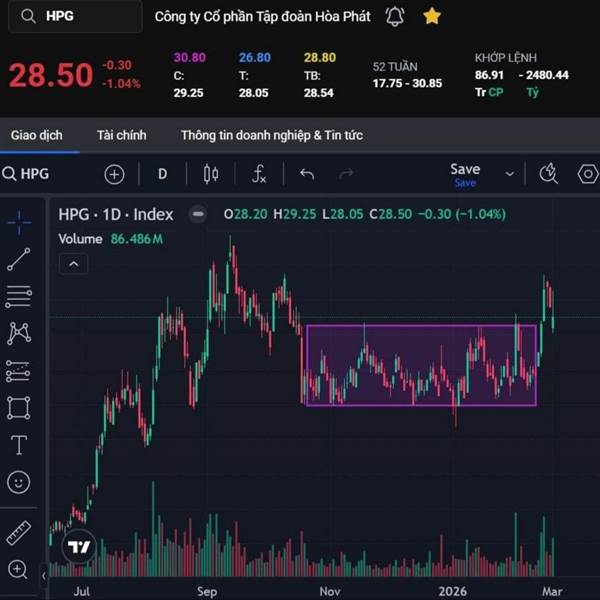600x600 pixels.
Task: Click the zoom in magnifier tool
Action: [x=18, y=570]
